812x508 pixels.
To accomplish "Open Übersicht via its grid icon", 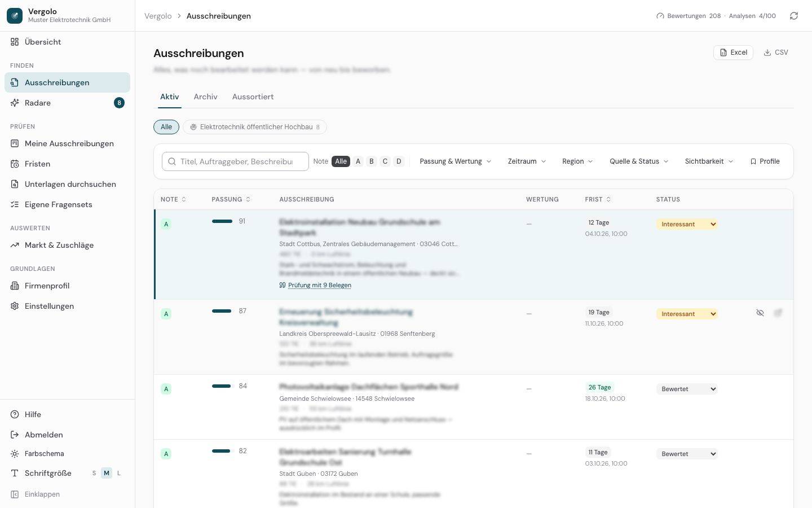I will [x=15, y=42].
